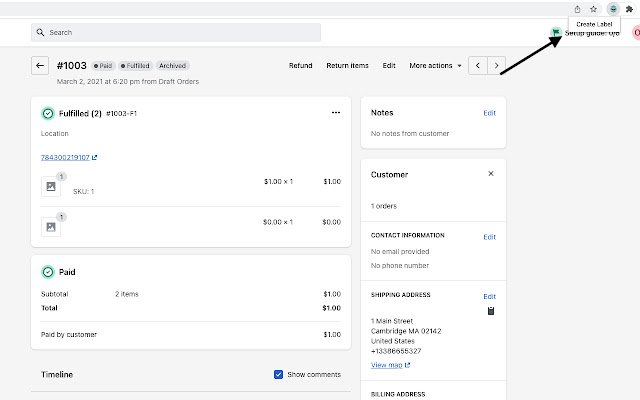
Task: Edit the order Notes
Action: click(489, 113)
